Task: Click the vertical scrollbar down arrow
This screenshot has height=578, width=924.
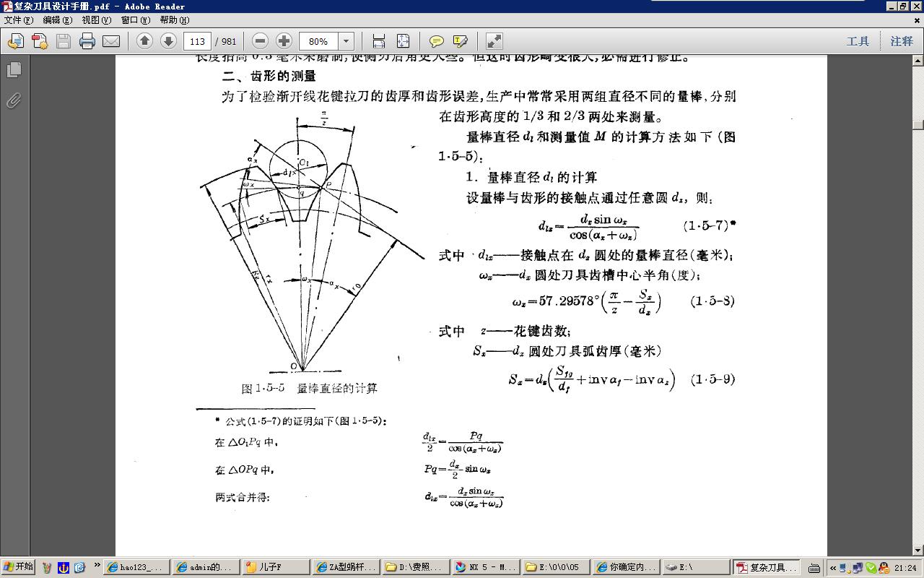Action: pos(918,551)
